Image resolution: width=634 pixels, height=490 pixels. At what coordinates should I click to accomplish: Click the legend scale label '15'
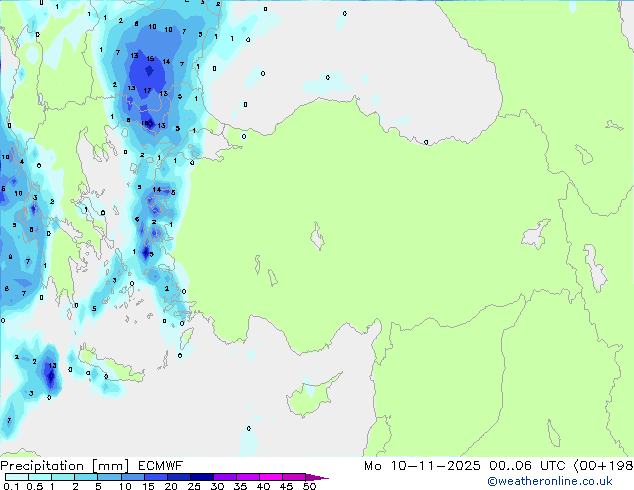(148, 486)
